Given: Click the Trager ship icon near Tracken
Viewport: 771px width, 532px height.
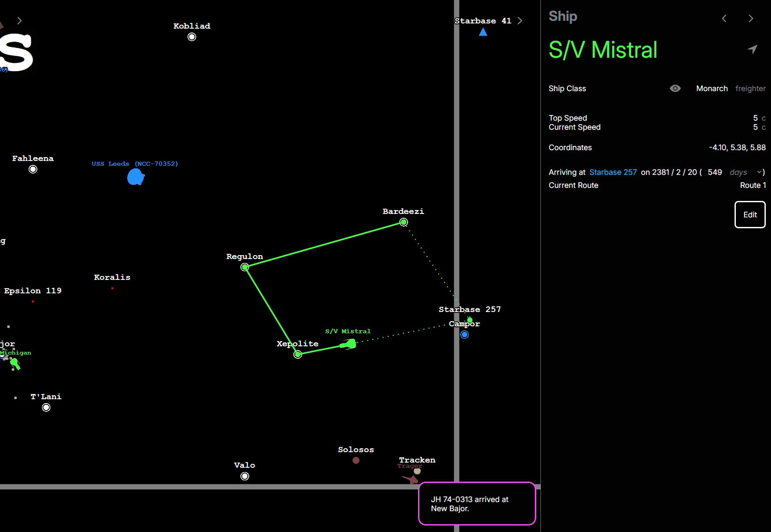Looking at the screenshot, I should pyautogui.click(x=410, y=479).
